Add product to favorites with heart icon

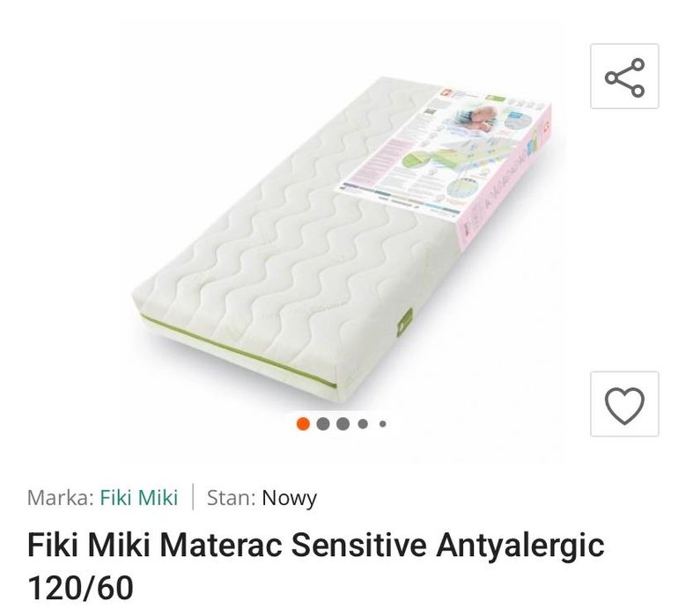(624, 404)
